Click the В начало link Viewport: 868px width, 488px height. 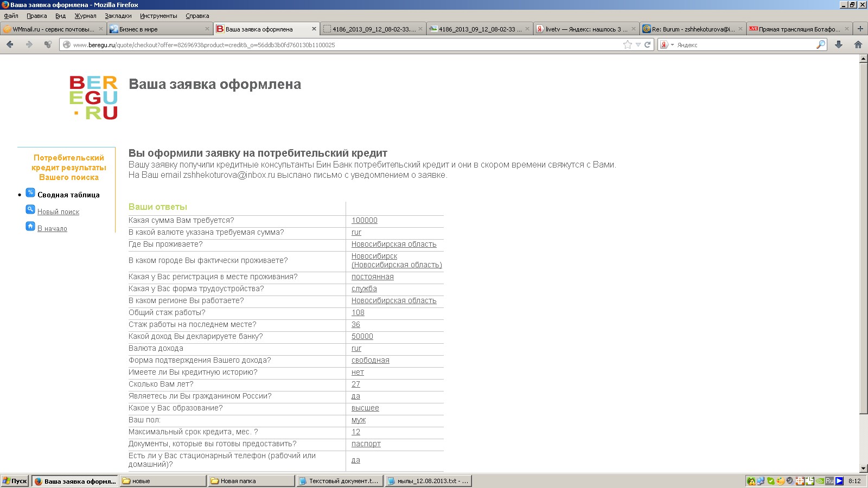tap(52, 228)
